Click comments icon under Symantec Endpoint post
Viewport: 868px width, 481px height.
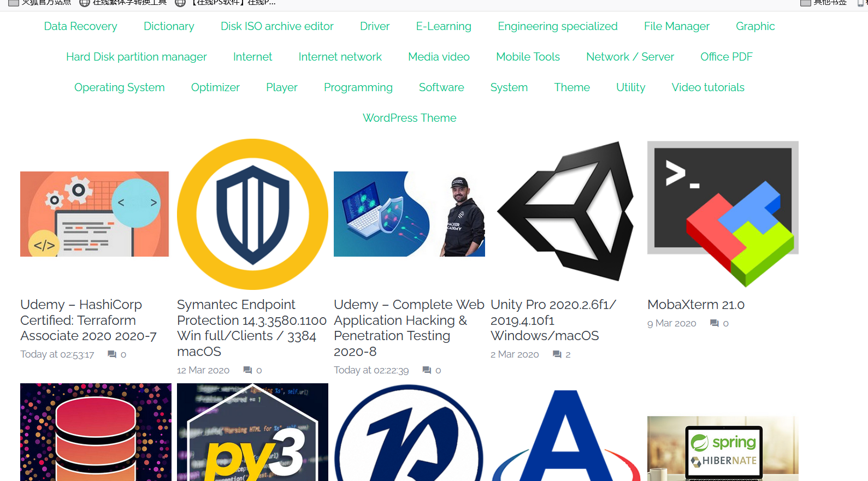coord(247,370)
